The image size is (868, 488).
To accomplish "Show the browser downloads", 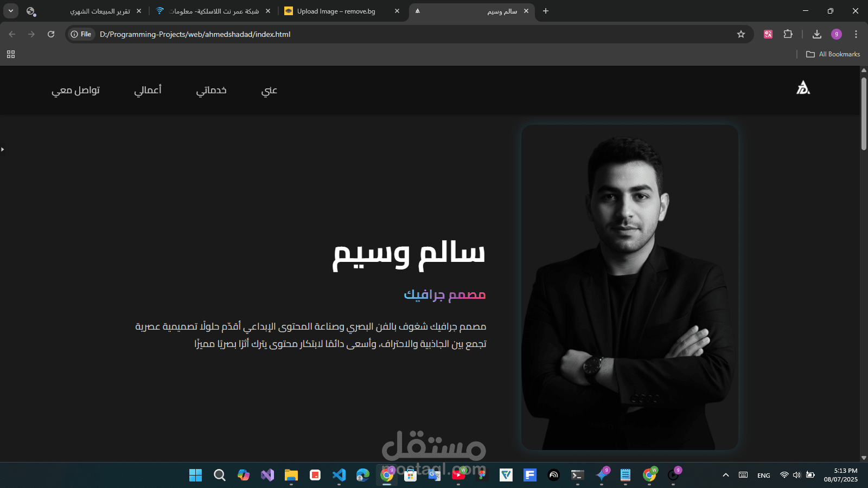I will (817, 34).
